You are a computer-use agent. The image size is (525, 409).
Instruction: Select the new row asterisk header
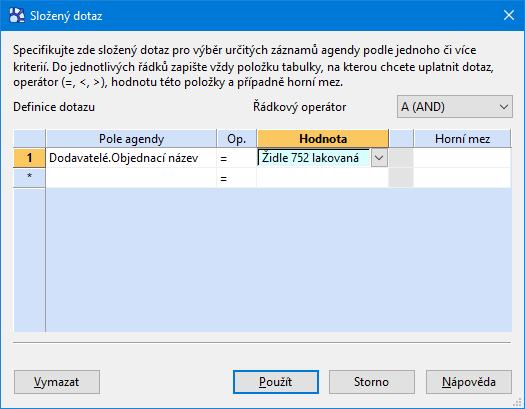[x=29, y=177]
